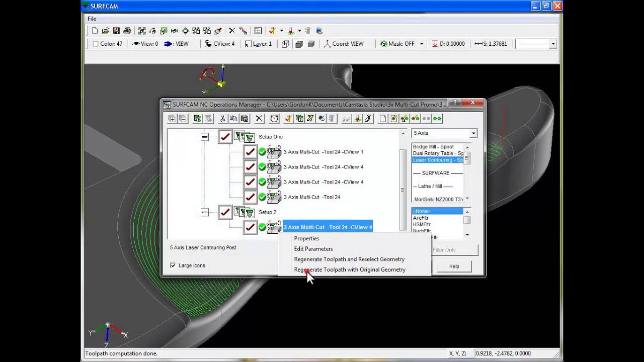Click the two green dots icon

tap(437, 119)
